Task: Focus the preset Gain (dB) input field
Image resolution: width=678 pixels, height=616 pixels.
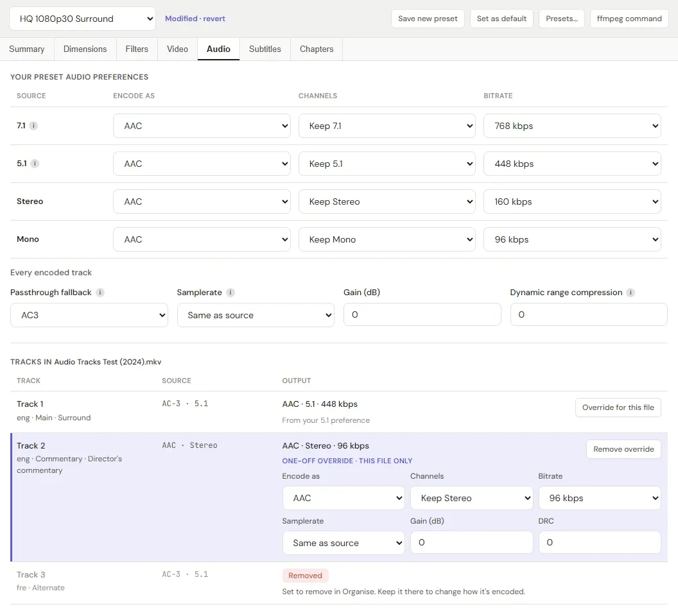Action: [x=422, y=314]
